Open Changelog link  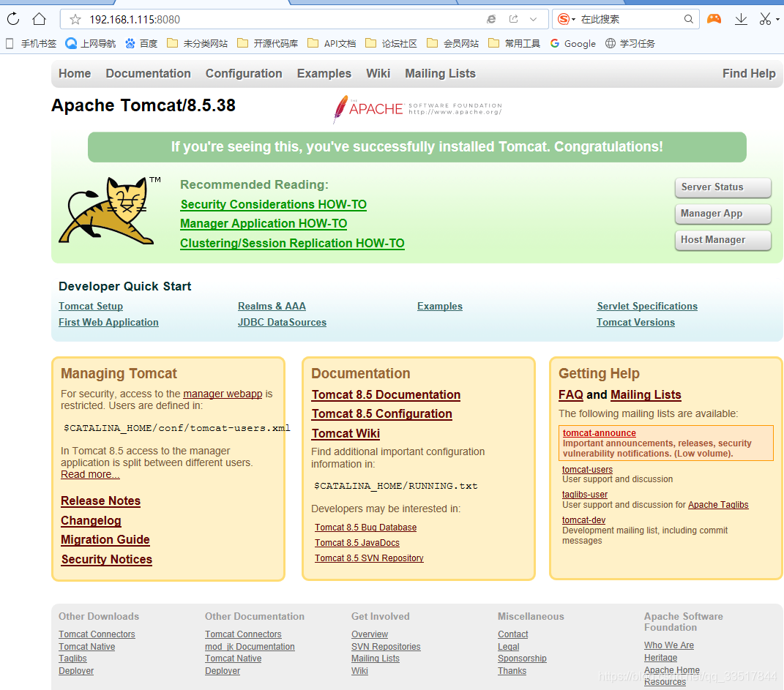pyautogui.click(x=91, y=521)
